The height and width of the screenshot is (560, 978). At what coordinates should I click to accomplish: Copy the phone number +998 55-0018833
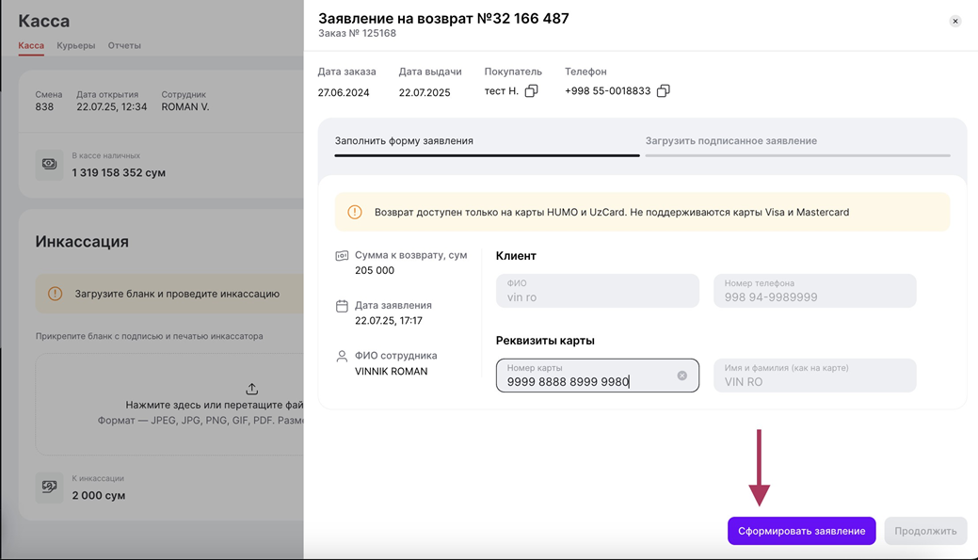pyautogui.click(x=663, y=91)
